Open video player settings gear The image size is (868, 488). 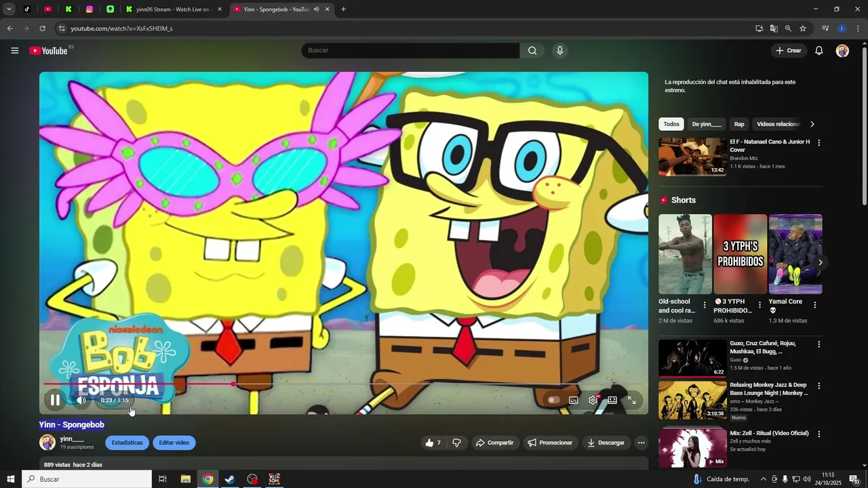coord(593,400)
